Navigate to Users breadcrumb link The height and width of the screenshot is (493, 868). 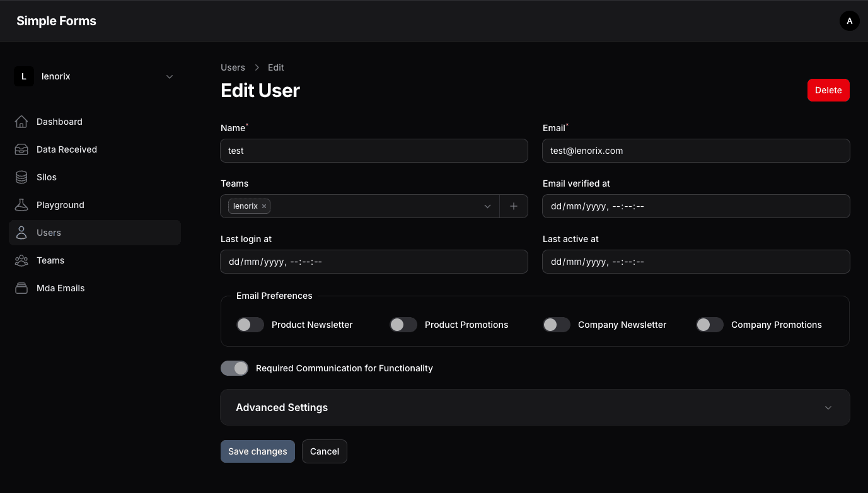click(233, 67)
